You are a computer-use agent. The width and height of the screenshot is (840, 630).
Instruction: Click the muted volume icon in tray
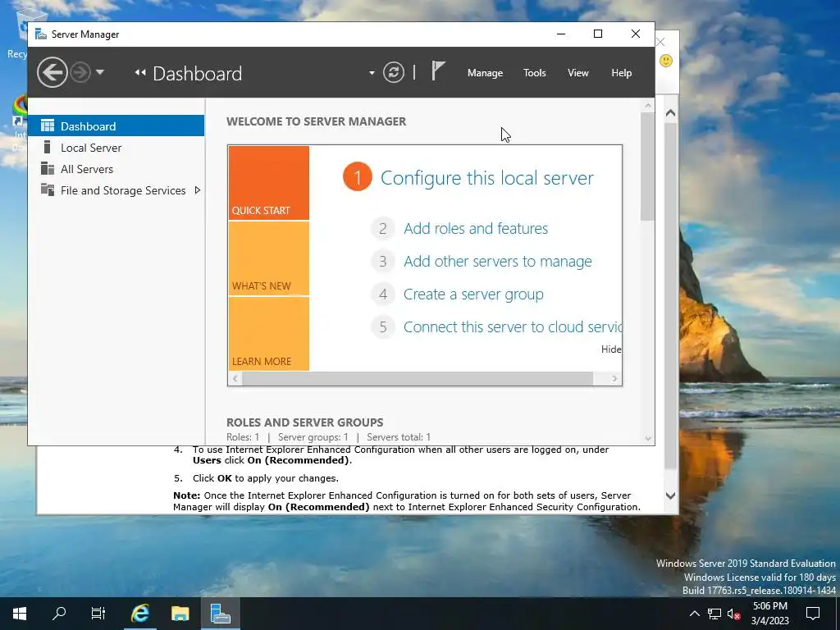tap(733, 614)
